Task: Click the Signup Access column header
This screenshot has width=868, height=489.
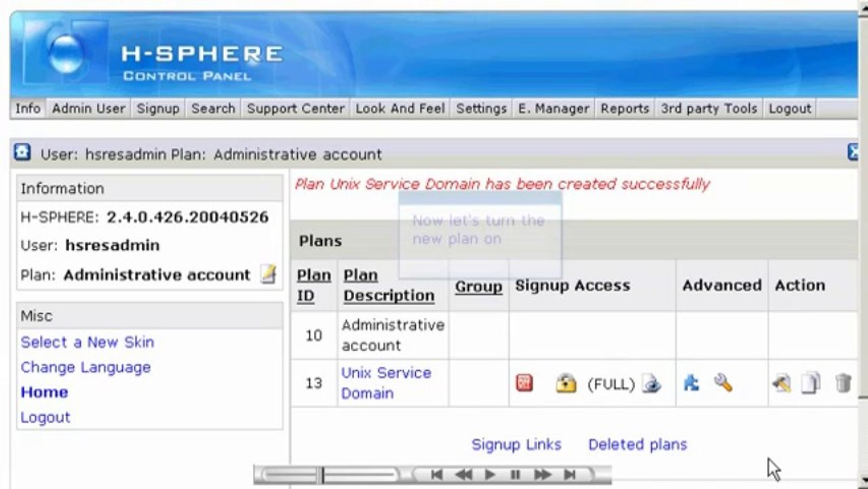Action: click(x=573, y=285)
